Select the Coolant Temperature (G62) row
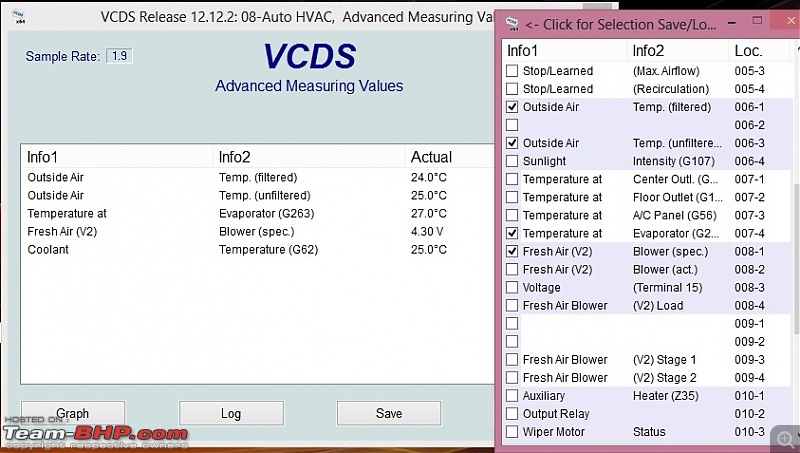The image size is (800, 453). click(x=258, y=249)
